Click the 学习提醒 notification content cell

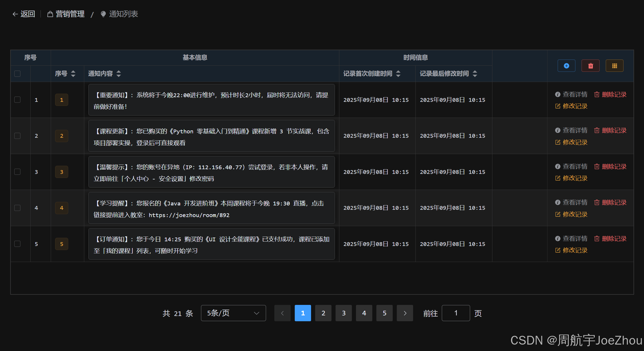click(x=212, y=208)
